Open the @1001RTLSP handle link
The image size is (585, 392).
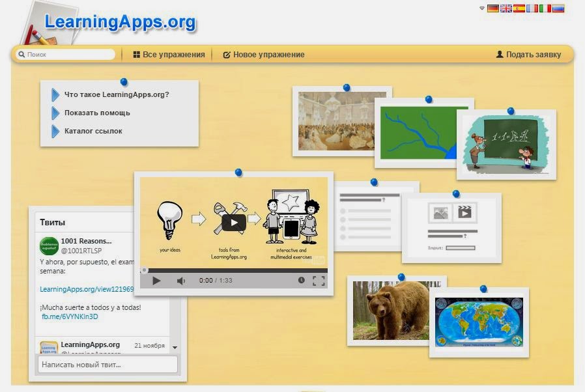(81, 251)
